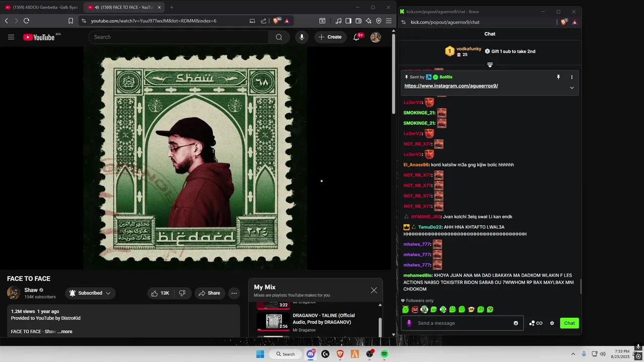Collapse the pinned message chevron
Viewport: 644px width, 362px height.
point(572,87)
